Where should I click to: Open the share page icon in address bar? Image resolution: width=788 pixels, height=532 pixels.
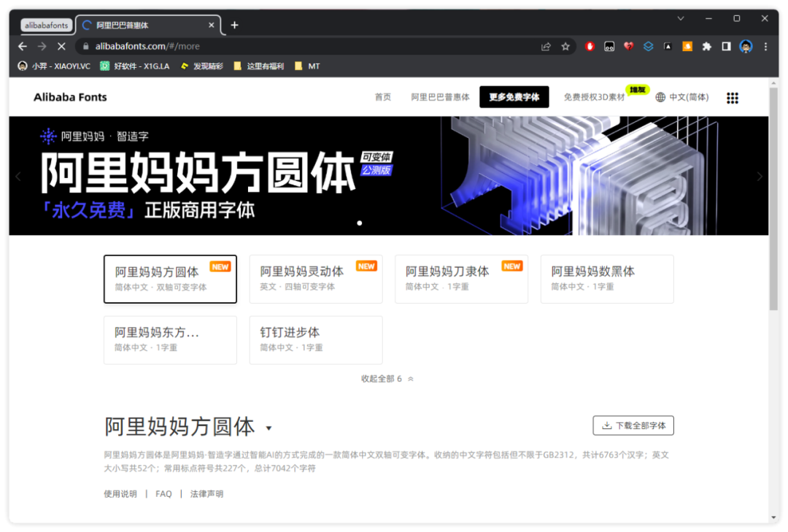coord(546,46)
